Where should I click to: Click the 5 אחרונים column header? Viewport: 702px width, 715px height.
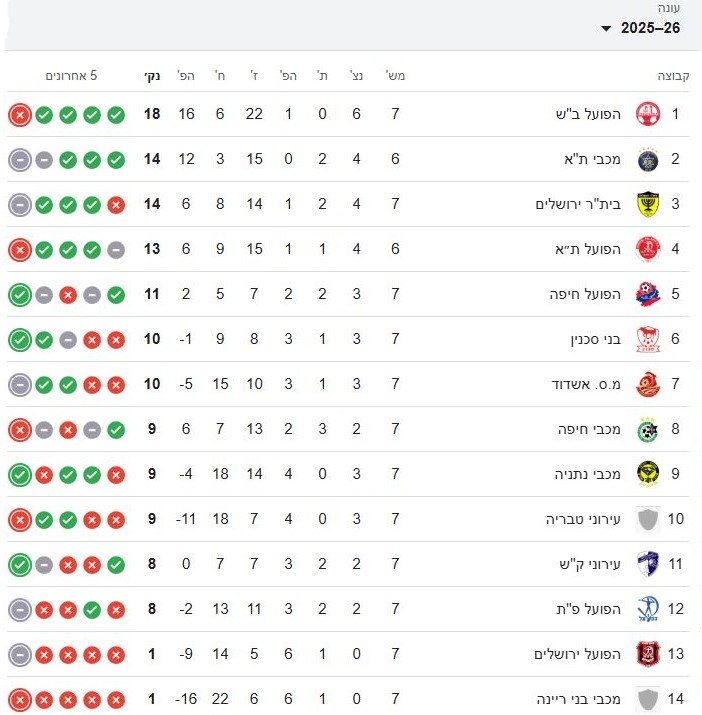pos(71,76)
